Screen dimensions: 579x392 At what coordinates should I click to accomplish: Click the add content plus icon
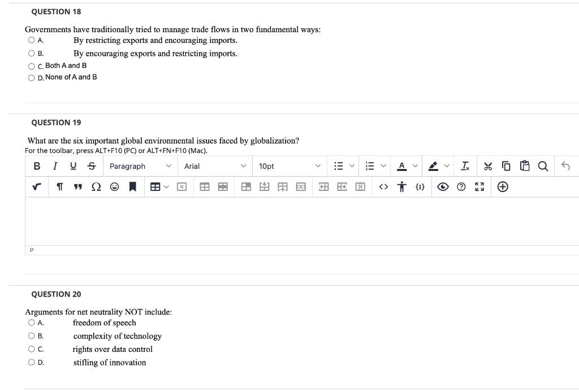point(503,187)
